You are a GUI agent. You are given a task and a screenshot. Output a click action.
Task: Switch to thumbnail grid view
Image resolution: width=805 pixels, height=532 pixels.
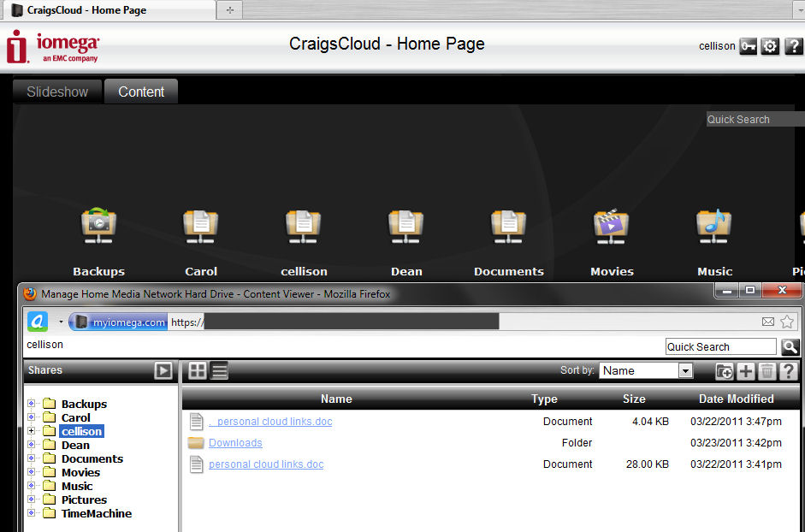197,370
